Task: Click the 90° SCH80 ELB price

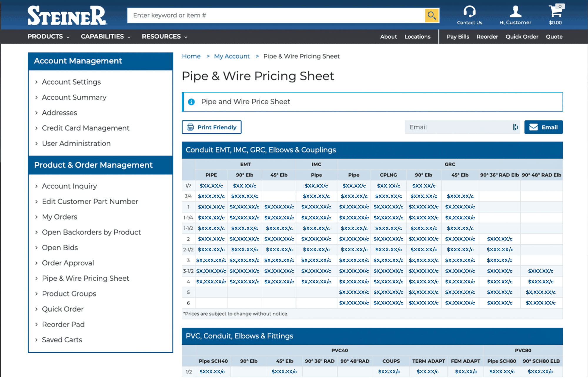Action: [x=540, y=372]
